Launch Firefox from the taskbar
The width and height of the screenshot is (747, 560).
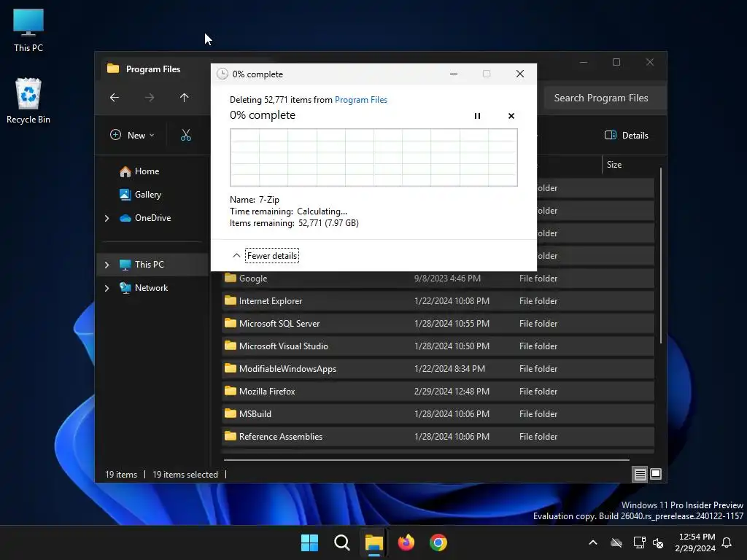406,542
